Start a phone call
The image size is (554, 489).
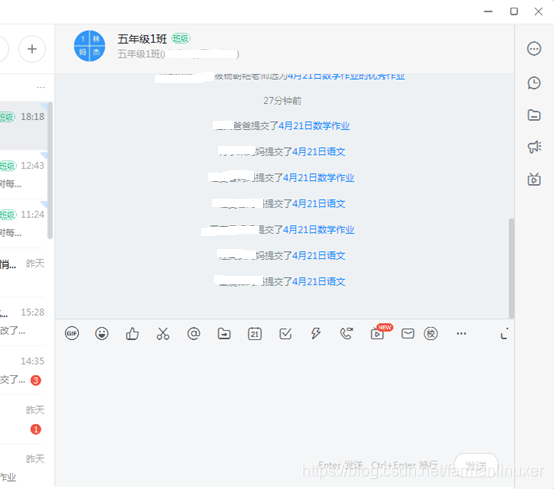[x=346, y=334]
